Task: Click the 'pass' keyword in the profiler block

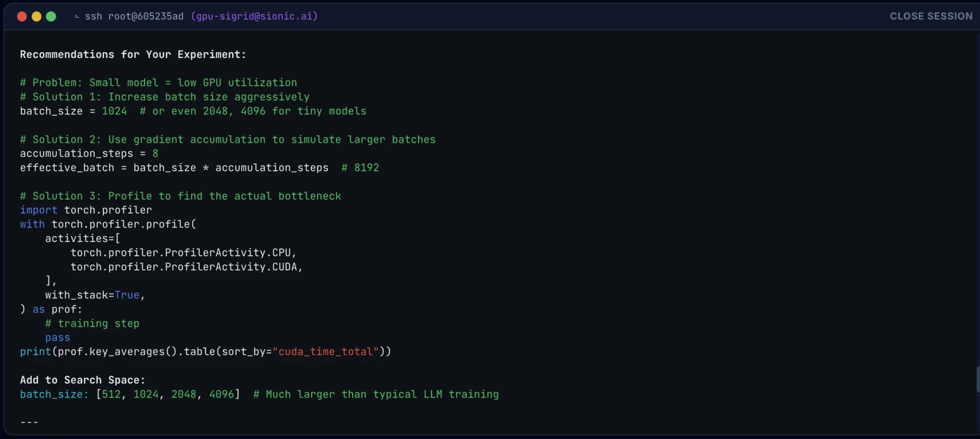Action: click(58, 337)
